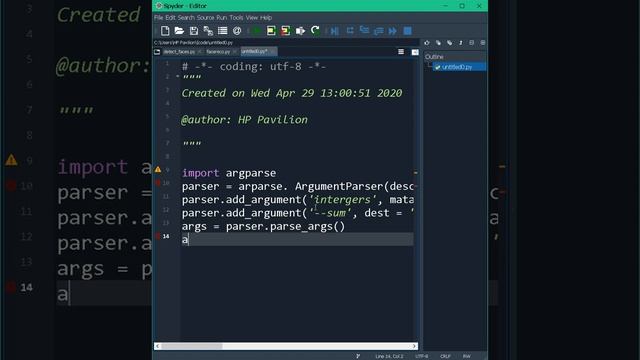Close the untitled0.py tab
The width and height of the screenshot is (640, 360).
point(272,51)
